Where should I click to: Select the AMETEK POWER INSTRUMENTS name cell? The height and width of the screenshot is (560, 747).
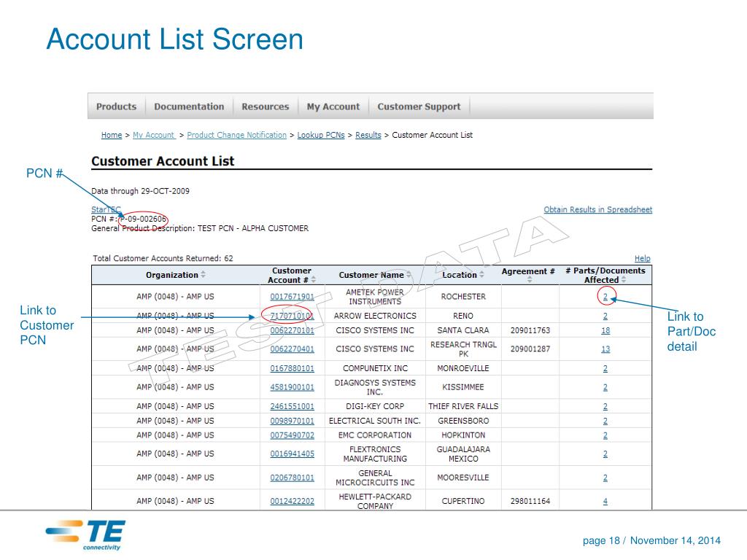coord(375,297)
